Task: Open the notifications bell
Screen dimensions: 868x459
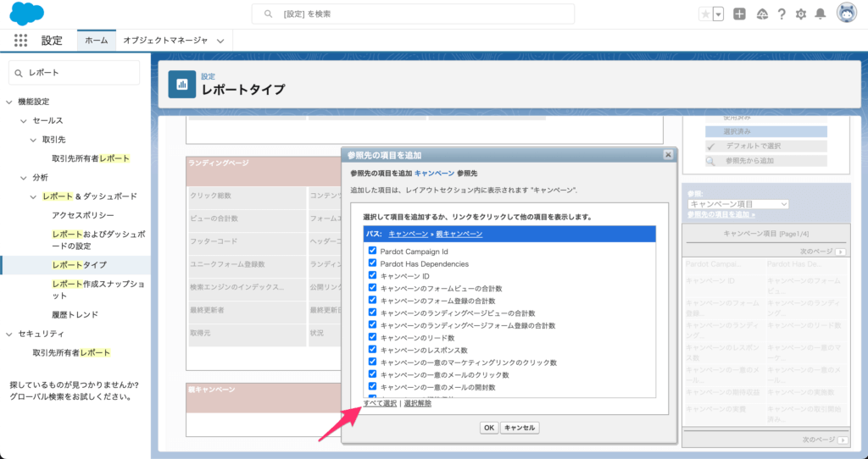Action: [x=821, y=14]
